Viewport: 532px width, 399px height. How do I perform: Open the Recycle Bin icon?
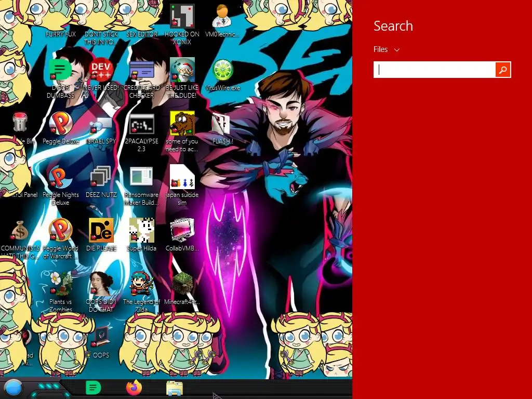tap(20, 122)
